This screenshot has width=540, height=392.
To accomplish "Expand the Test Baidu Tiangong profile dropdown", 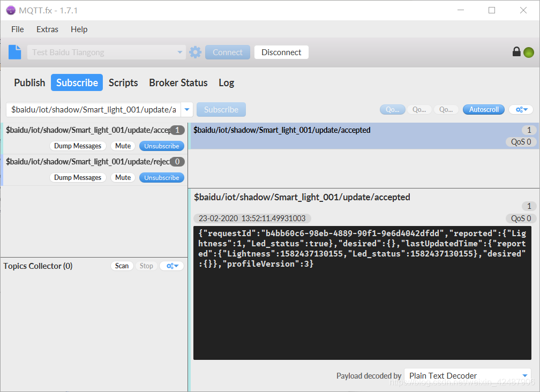I will click(x=180, y=52).
